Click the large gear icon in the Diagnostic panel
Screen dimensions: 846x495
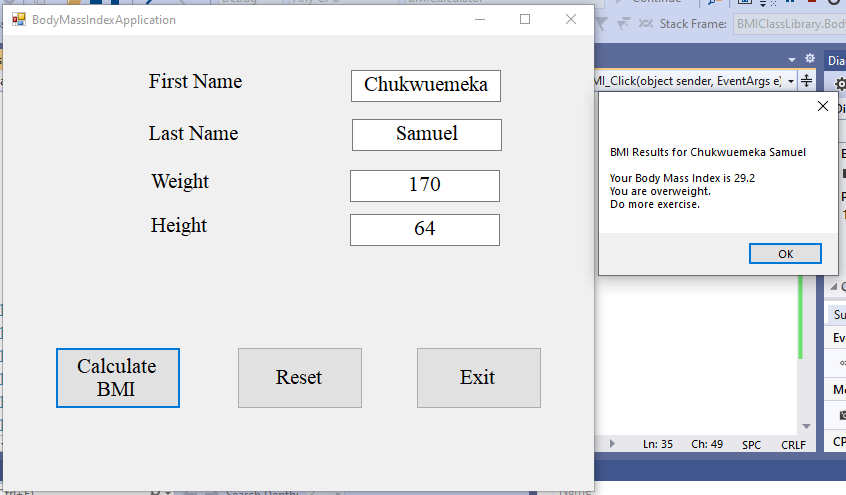840,84
